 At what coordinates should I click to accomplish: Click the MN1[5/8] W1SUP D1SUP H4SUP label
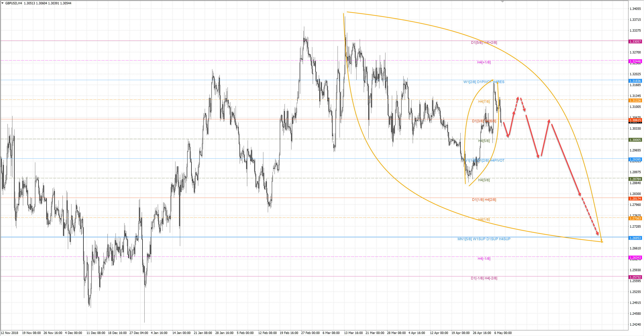[x=484, y=239]
